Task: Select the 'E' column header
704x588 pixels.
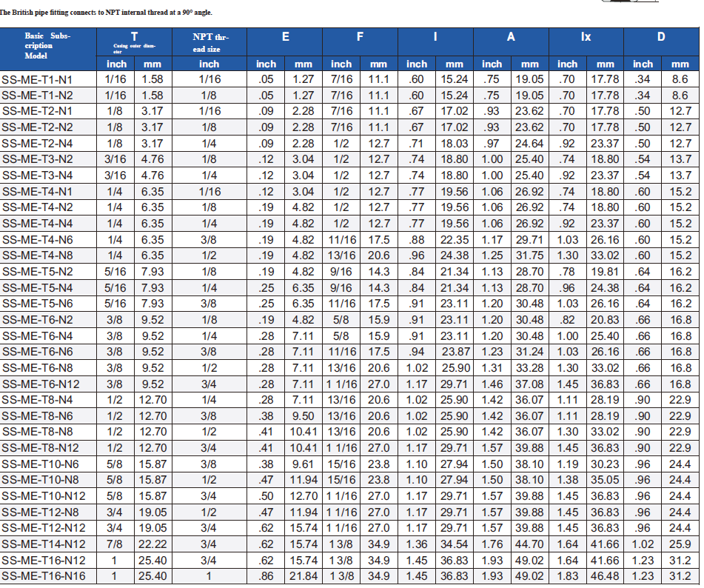Action: point(285,38)
